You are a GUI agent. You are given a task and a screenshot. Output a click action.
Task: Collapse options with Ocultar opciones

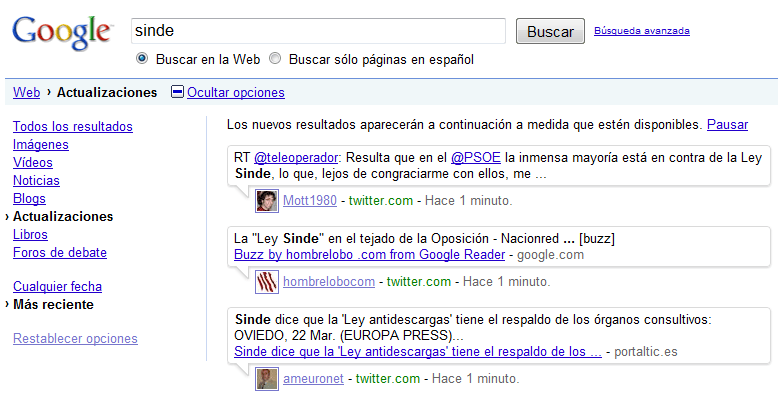tap(236, 92)
